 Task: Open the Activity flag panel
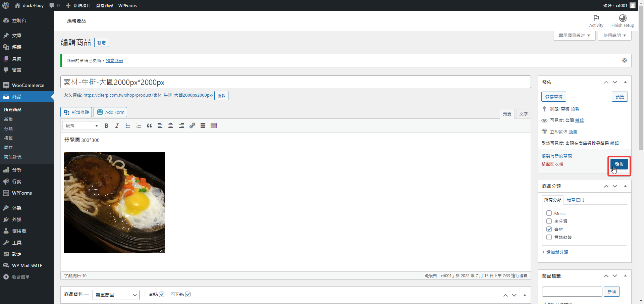coord(596,21)
